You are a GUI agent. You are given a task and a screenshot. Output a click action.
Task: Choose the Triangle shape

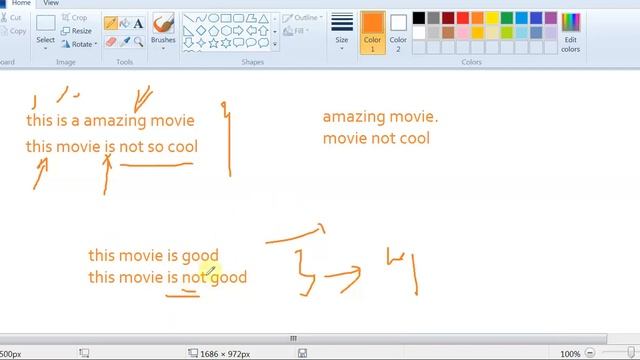(264, 18)
